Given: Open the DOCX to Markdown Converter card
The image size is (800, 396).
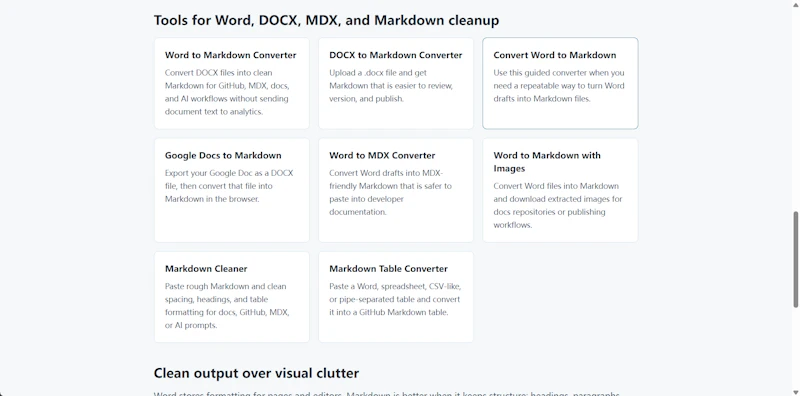Looking at the screenshot, I should 396,83.
